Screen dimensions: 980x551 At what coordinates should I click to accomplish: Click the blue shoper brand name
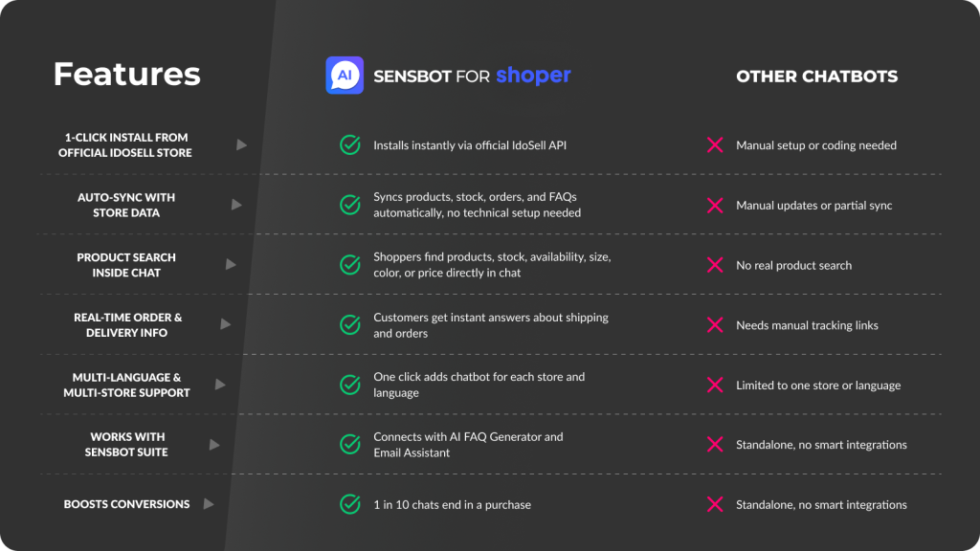pyautogui.click(x=533, y=76)
